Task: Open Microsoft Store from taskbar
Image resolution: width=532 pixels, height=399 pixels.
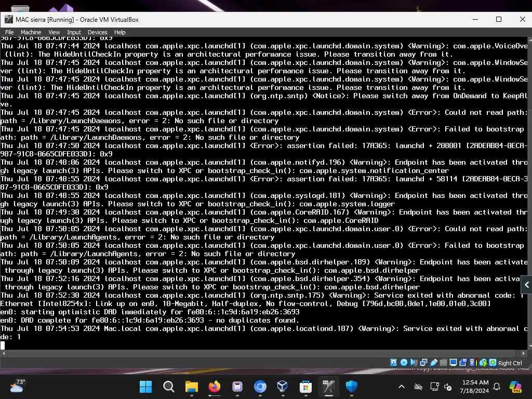Action: click(x=305, y=387)
